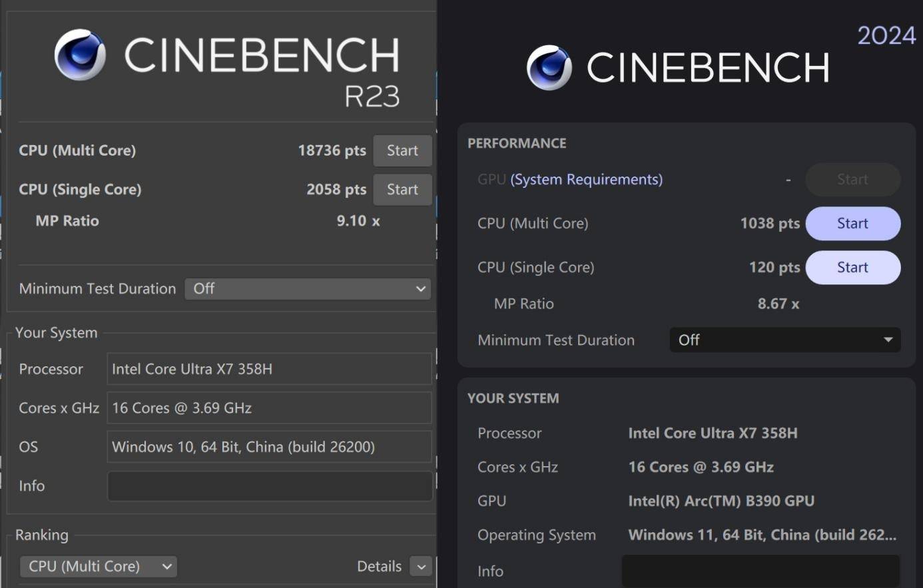Screen dimensions: 923x588
Task: Click the GPU value Intel(R) Arc(TM) B390 GPU
Action: [721, 501]
